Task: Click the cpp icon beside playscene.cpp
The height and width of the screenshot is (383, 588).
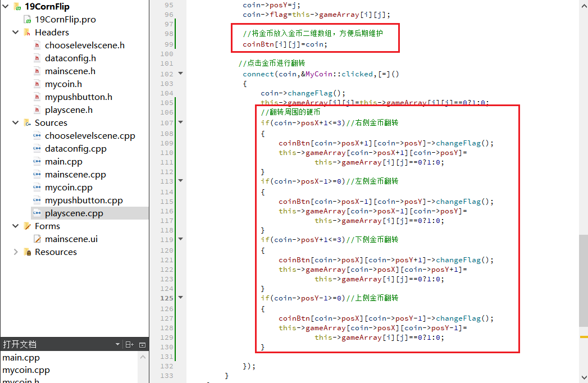Action: [37, 213]
